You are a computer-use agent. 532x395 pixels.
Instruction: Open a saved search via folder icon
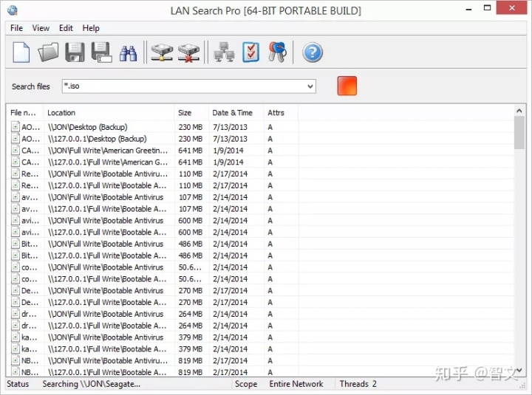click(x=48, y=52)
